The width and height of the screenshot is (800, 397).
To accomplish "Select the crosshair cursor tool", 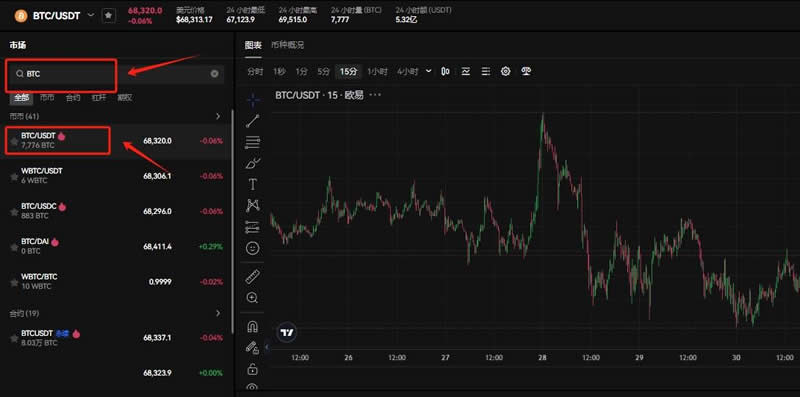I will (x=253, y=100).
